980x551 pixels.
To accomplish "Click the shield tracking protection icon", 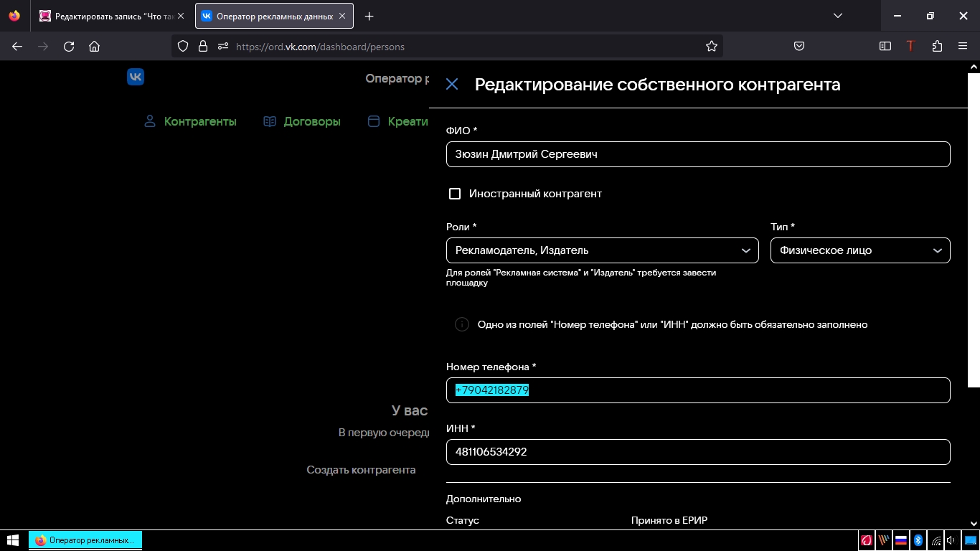I will click(183, 47).
